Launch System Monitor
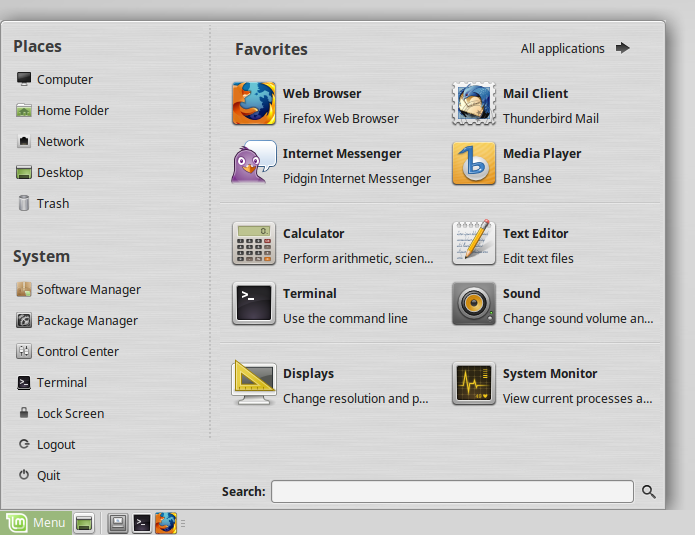695x535 pixels. click(x=474, y=385)
